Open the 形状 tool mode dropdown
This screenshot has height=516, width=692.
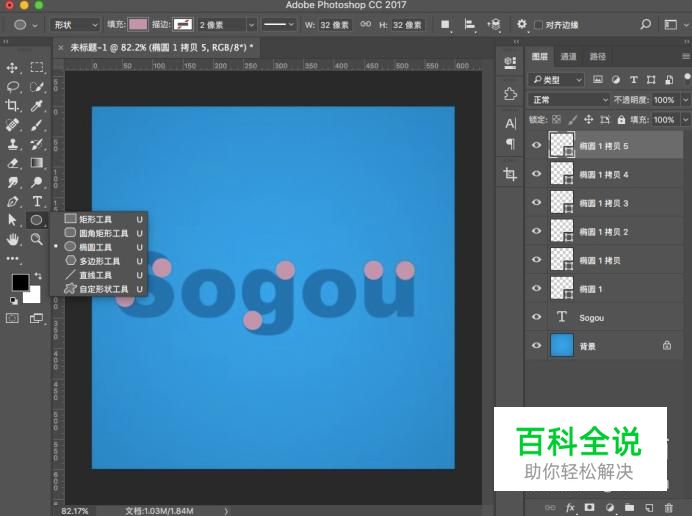coord(75,25)
